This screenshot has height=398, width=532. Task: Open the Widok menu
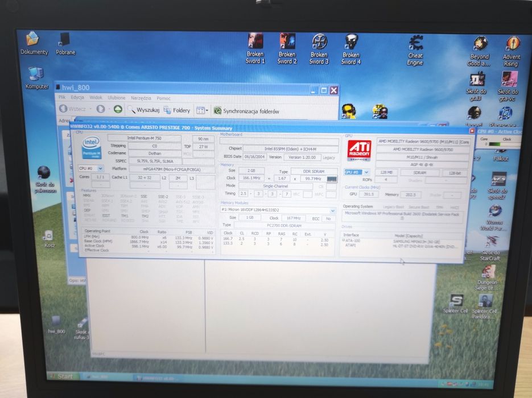pyautogui.click(x=96, y=98)
